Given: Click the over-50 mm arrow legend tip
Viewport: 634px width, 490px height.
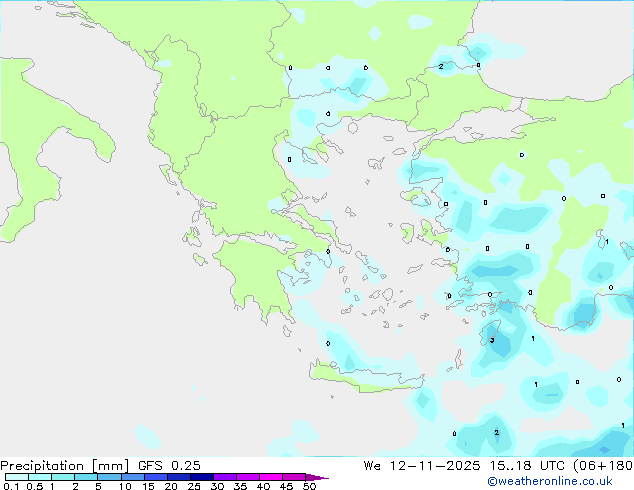Looking at the screenshot, I should pos(317,477).
